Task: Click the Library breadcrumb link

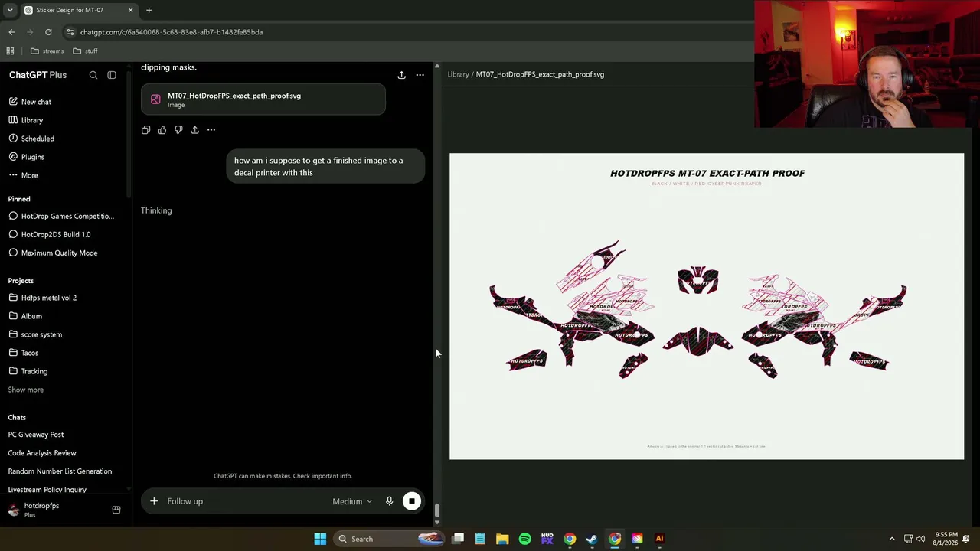Action: [x=458, y=74]
